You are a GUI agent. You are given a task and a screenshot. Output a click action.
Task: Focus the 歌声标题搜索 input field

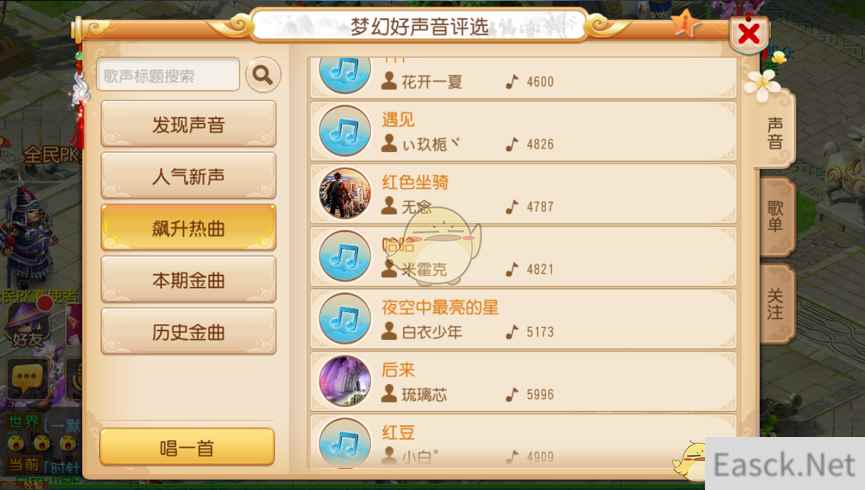coord(168,75)
